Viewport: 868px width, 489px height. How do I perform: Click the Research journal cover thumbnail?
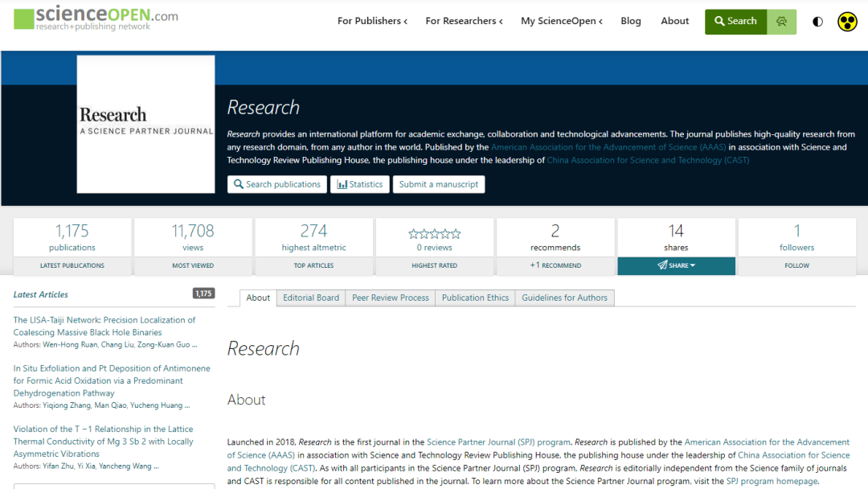click(x=145, y=124)
